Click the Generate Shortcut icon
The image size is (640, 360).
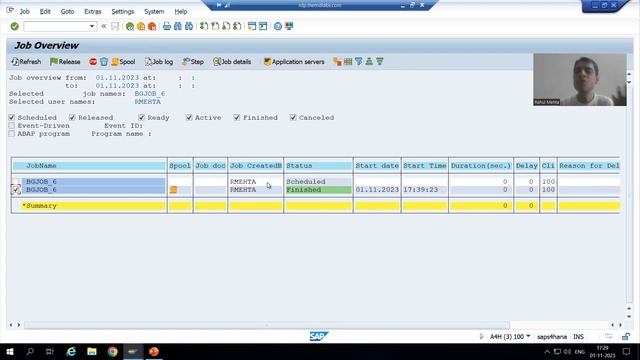pyautogui.click(x=263, y=27)
